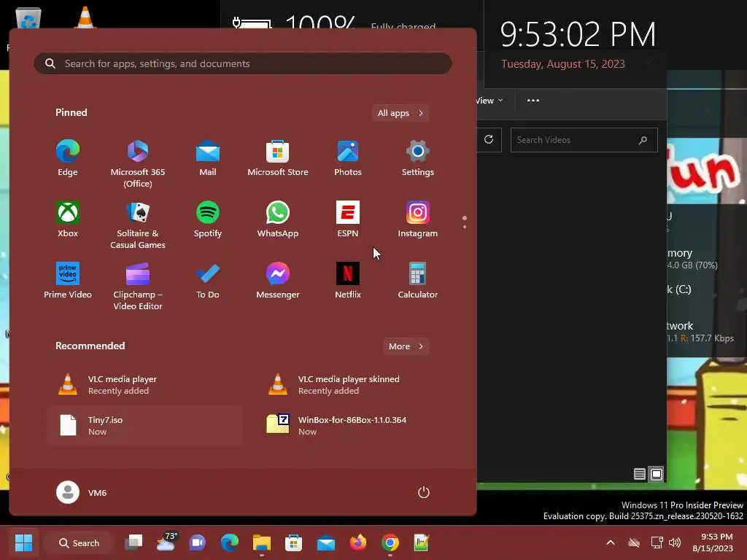
Task: Open the VLC desktop shortcut
Action: (x=85, y=17)
